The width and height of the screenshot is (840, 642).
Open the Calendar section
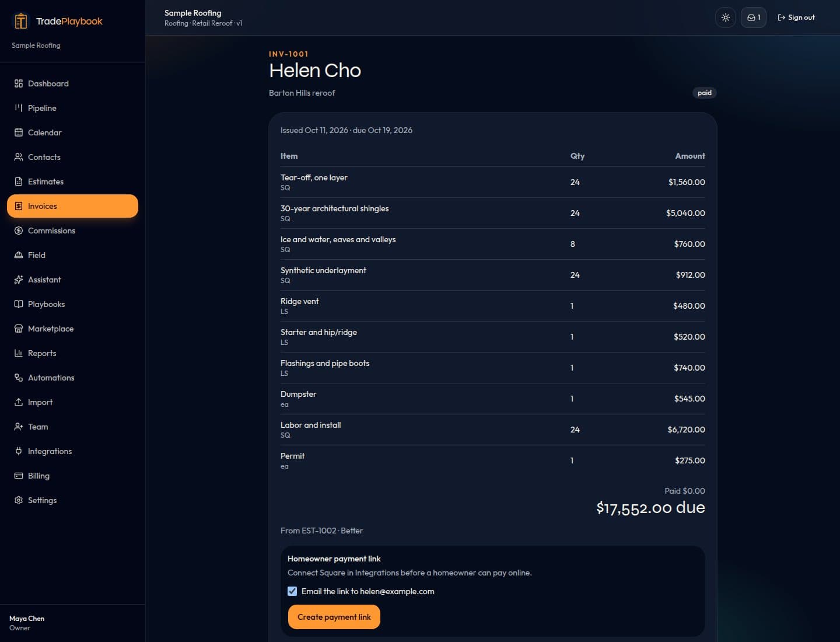click(72, 132)
